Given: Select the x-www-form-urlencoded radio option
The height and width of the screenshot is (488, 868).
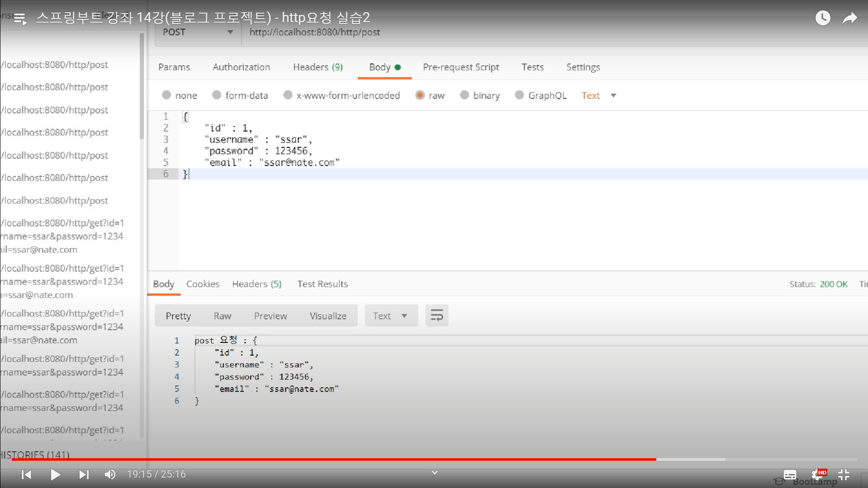Looking at the screenshot, I should point(288,95).
